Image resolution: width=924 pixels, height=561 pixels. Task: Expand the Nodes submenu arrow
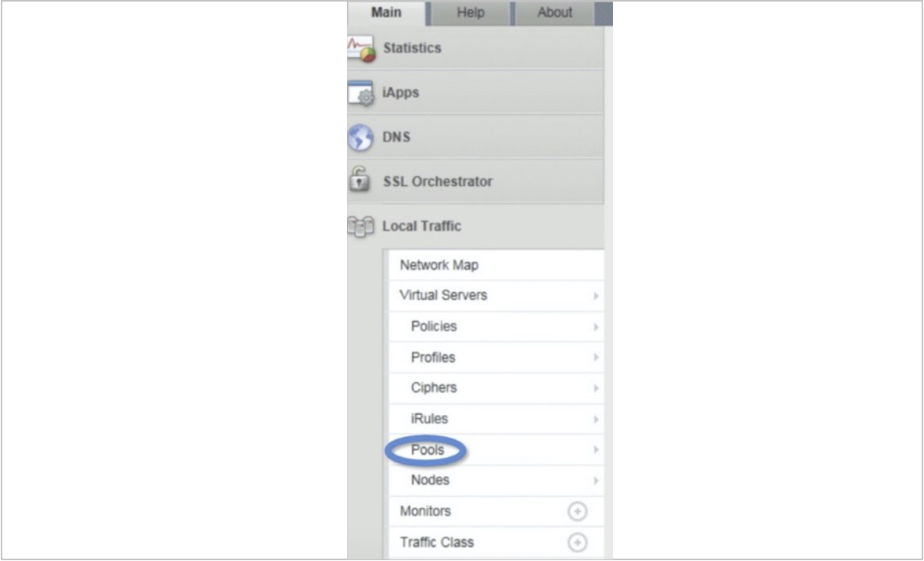(x=596, y=481)
